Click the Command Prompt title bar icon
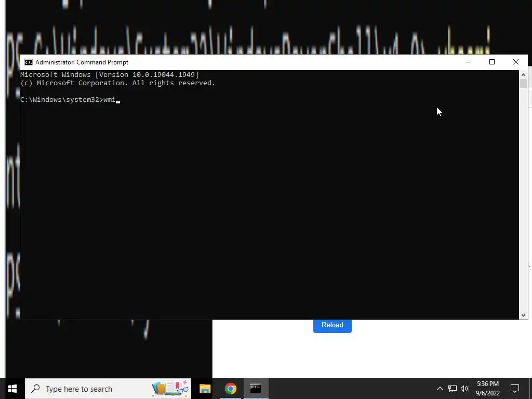 pyautogui.click(x=29, y=62)
